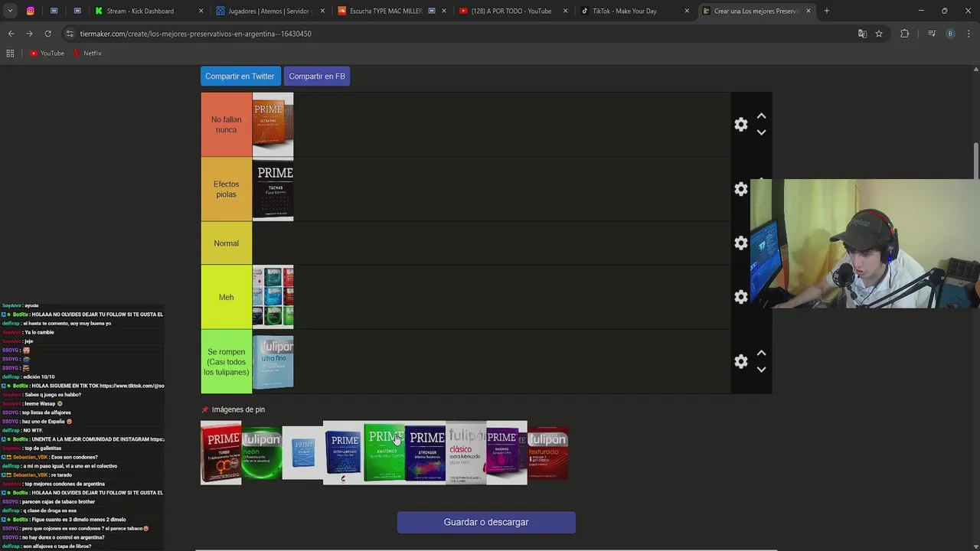Image resolution: width=980 pixels, height=551 pixels.
Task: Open the YouTube bookmark
Action: [x=47, y=54]
